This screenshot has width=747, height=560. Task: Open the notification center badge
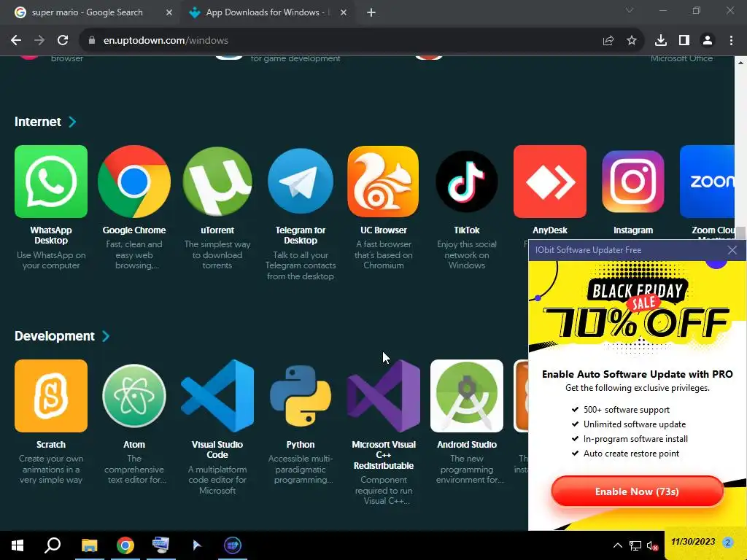coord(727,542)
